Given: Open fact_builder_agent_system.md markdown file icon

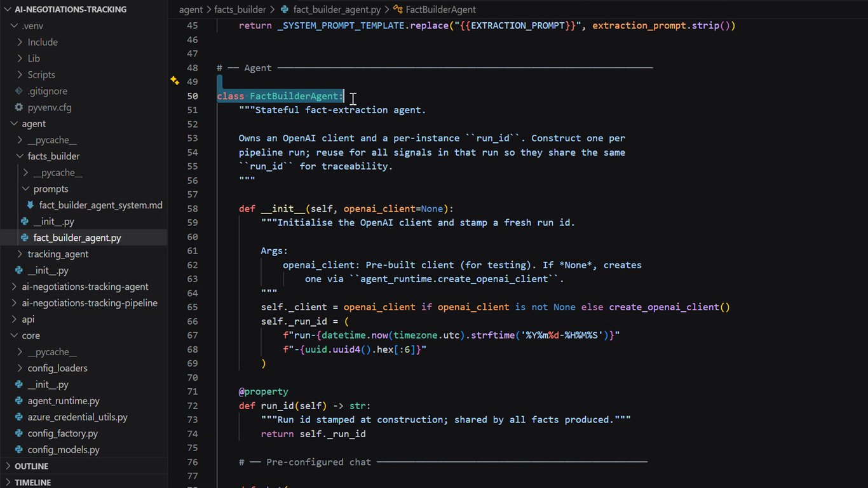Looking at the screenshot, I should (30, 205).
